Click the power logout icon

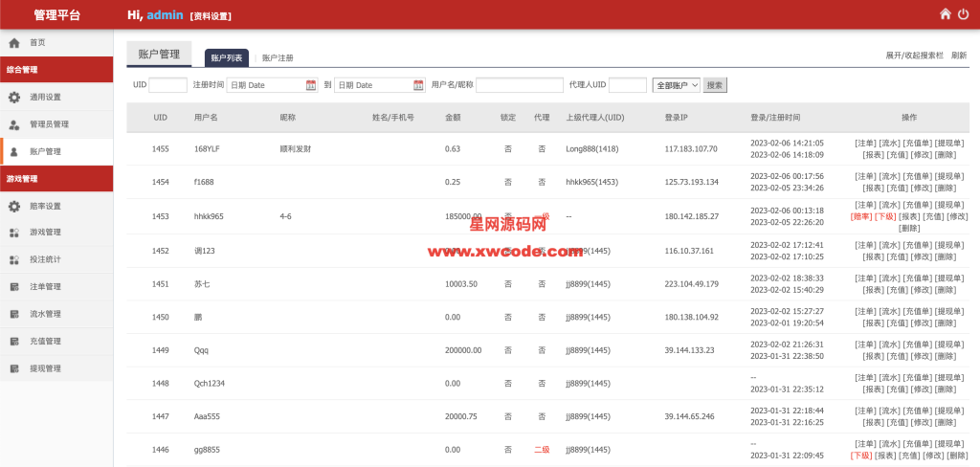(x=962, y=14)
